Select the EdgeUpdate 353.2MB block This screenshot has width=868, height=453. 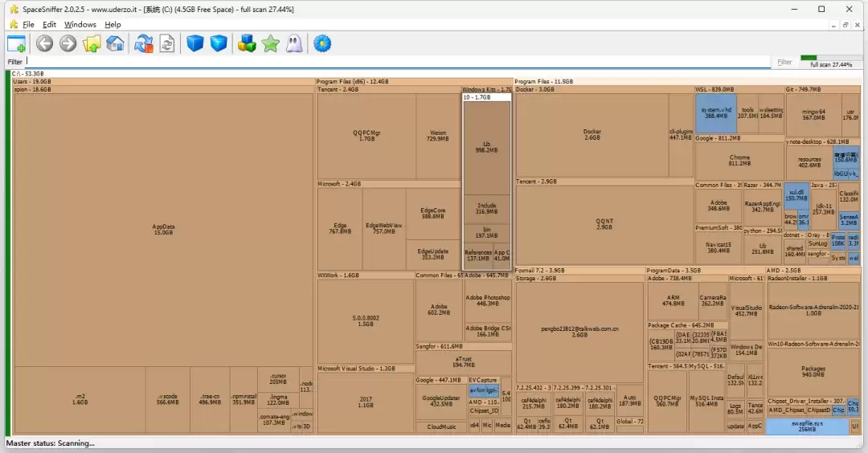(433, 255)
